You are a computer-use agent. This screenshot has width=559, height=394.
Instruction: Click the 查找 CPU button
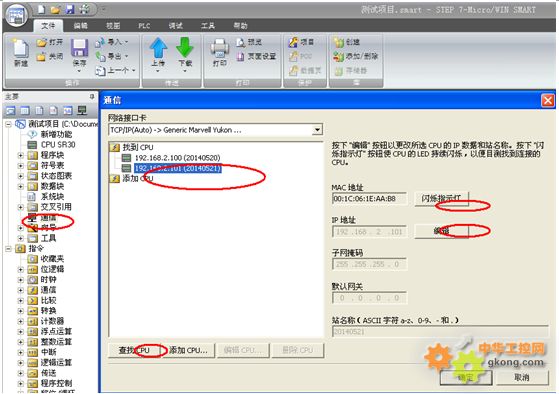click(134, 350)
